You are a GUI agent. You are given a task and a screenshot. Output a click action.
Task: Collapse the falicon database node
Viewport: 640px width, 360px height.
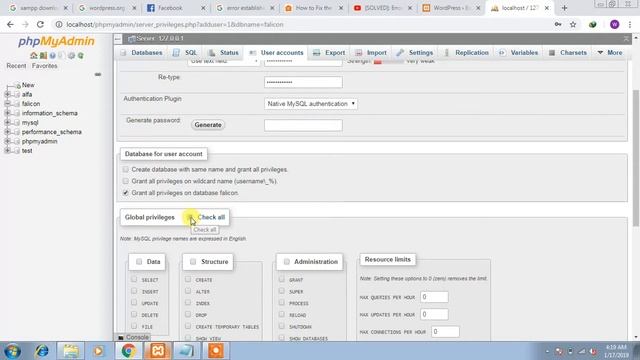(x=7, y=104)
